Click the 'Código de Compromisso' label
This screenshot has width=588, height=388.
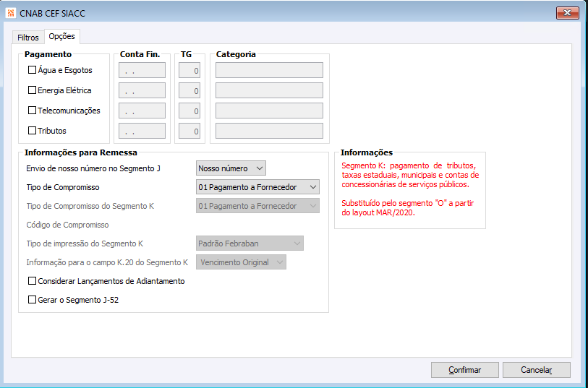[67, 225]
